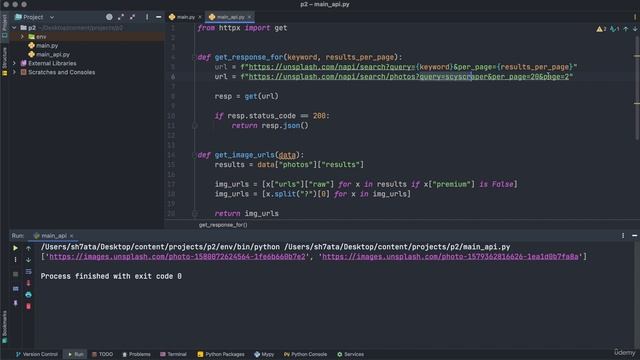Clear all Run console output with trash icon

[x=28, y=306]
